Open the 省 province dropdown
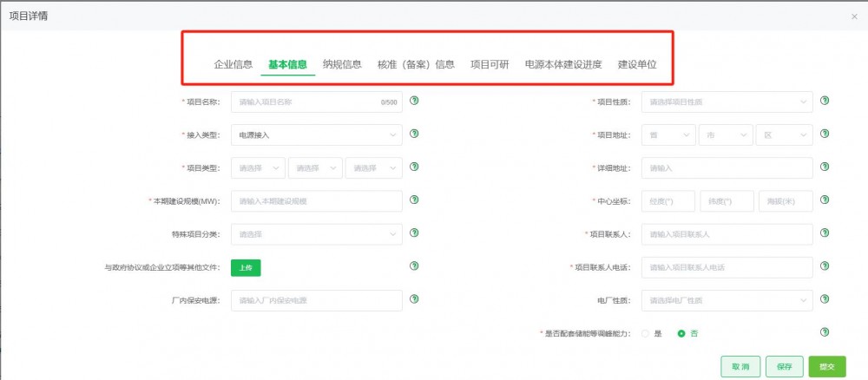Viewport: 868px width, 380px height. [668, 135]
